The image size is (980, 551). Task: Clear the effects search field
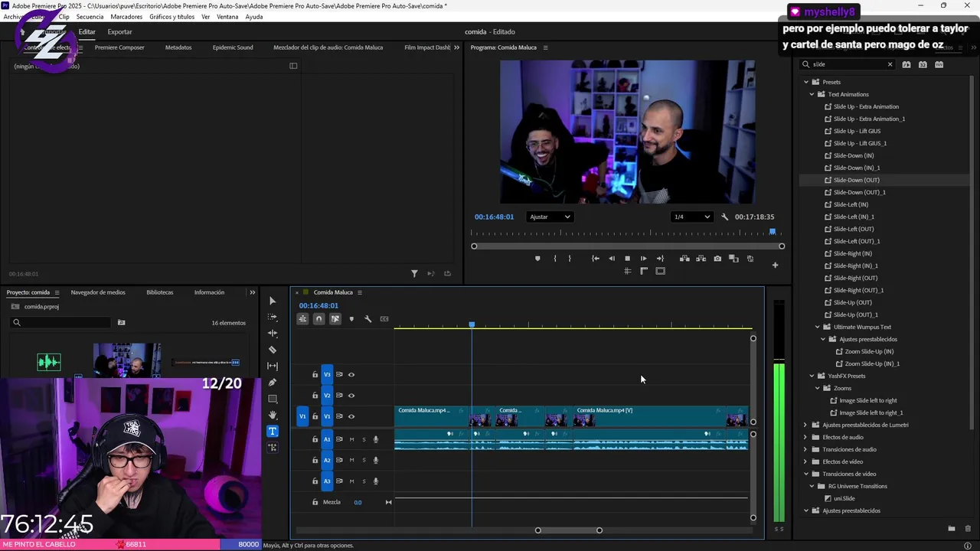pyautogui.click(x=890, y=65)
